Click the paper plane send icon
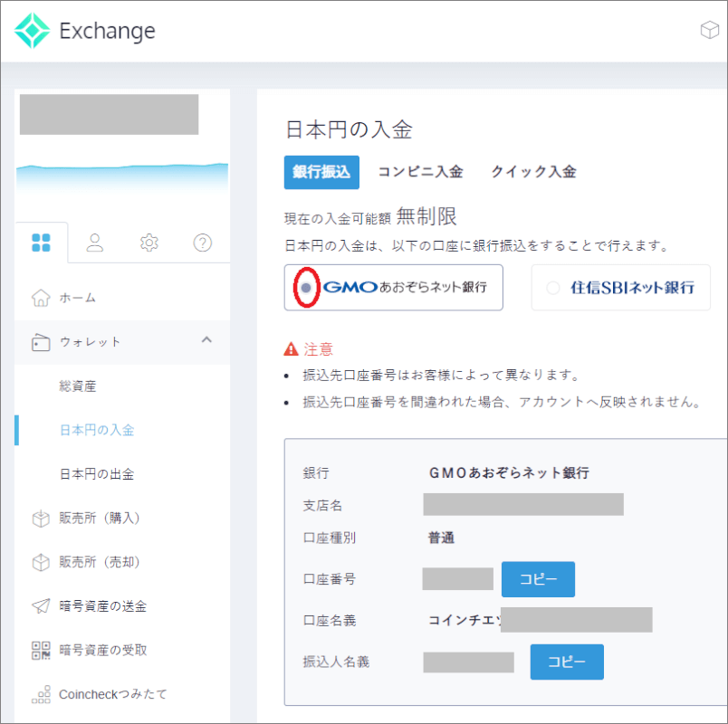Viewport: 728px width, 724px height. (x=41, y=605)
